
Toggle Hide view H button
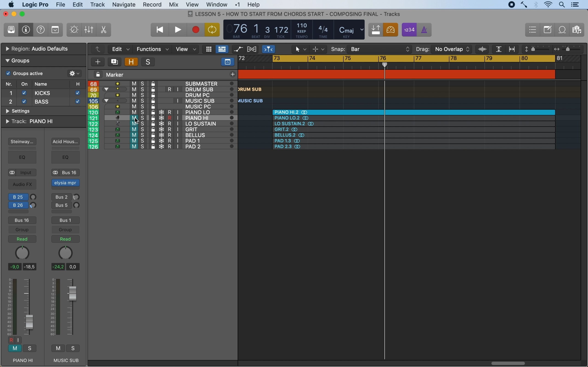(x=131, y=62)
